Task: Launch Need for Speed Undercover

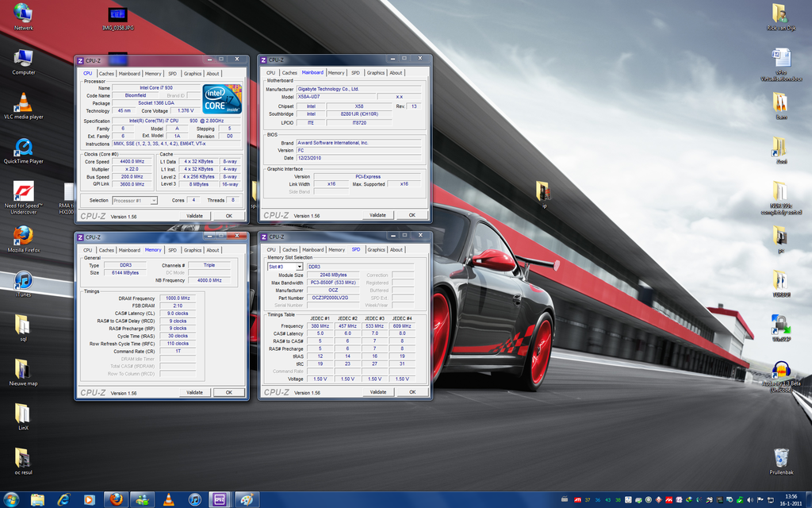Action: pyautogui.click(x=22, y=190)
